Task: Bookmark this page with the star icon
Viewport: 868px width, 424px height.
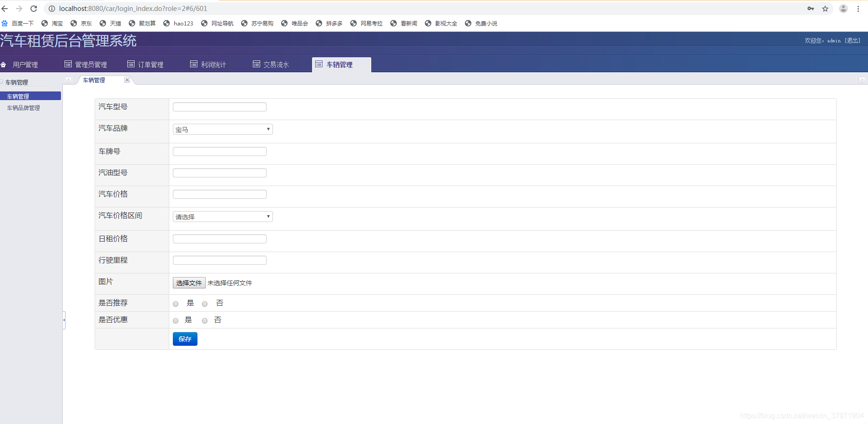Action: pos(825,9)
